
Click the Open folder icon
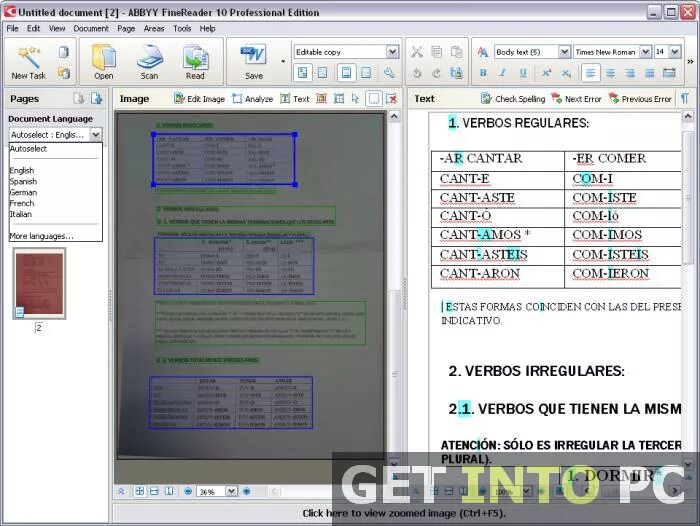pyautogui.click(x=104, y=57)
